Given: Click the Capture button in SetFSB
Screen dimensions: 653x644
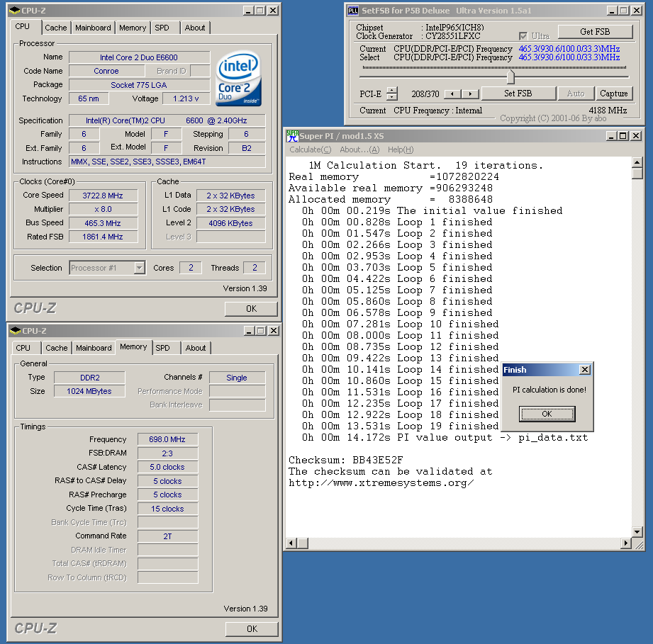Looking at the screenshot, I should click(614, 94).
